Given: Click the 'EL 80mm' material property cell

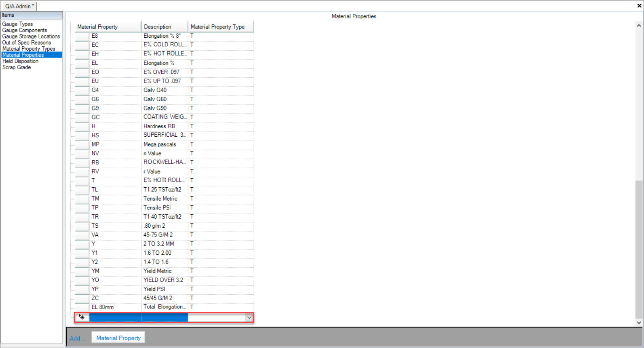Looking at the screenshot, I should point(115,307).
